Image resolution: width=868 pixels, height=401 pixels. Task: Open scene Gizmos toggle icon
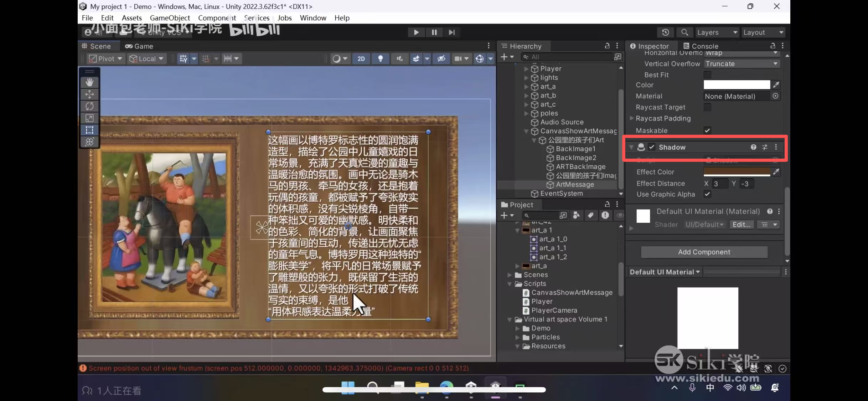coord(480,59)
